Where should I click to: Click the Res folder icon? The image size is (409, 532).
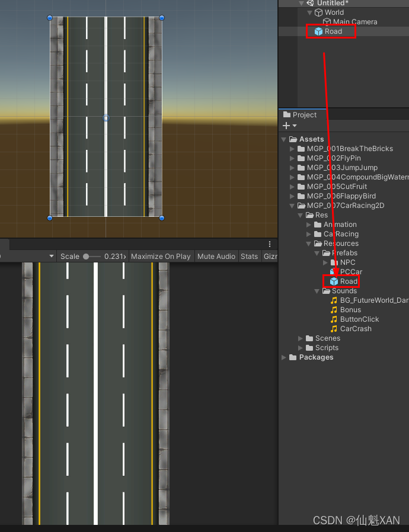309,215
